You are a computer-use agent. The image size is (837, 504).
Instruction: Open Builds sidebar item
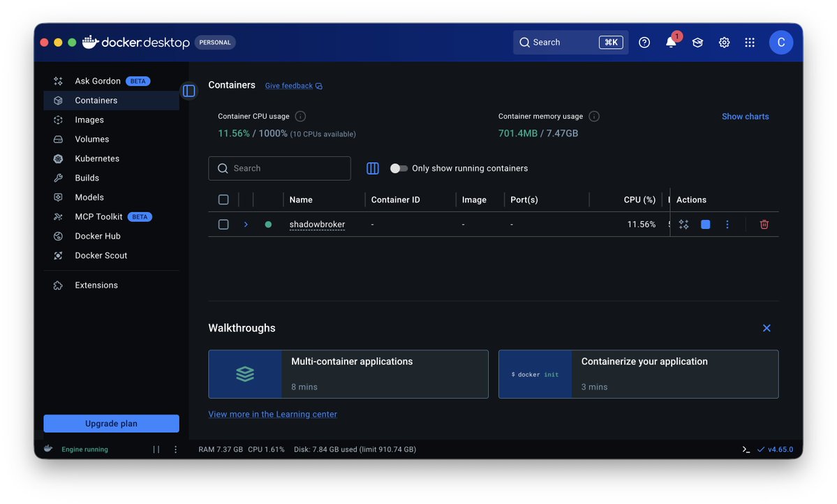coord(111,178)
